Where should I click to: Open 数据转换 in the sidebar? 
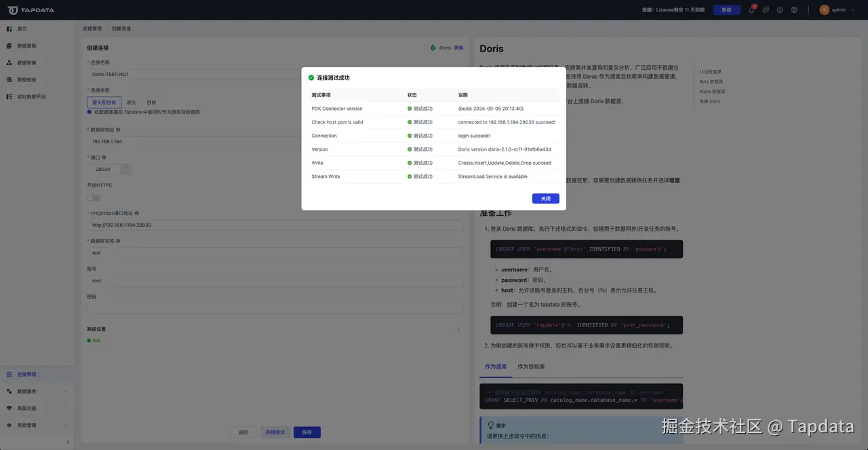(27, 62)
